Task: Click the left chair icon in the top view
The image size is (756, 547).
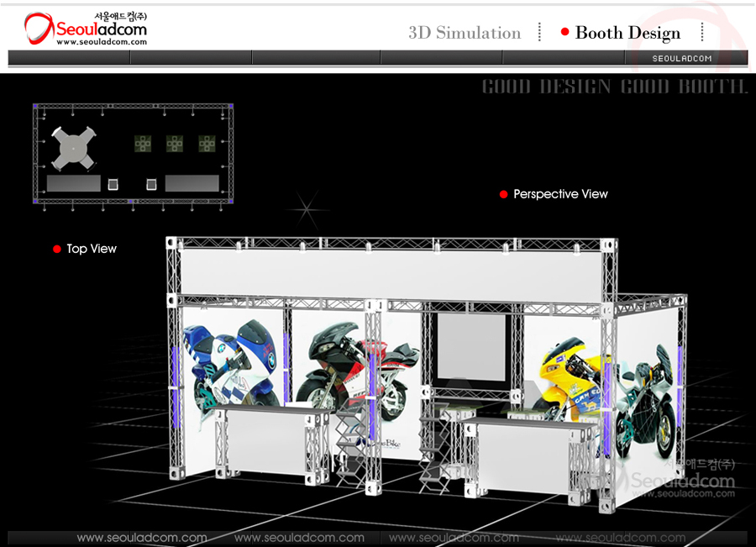Action: (x=113, y=183)
